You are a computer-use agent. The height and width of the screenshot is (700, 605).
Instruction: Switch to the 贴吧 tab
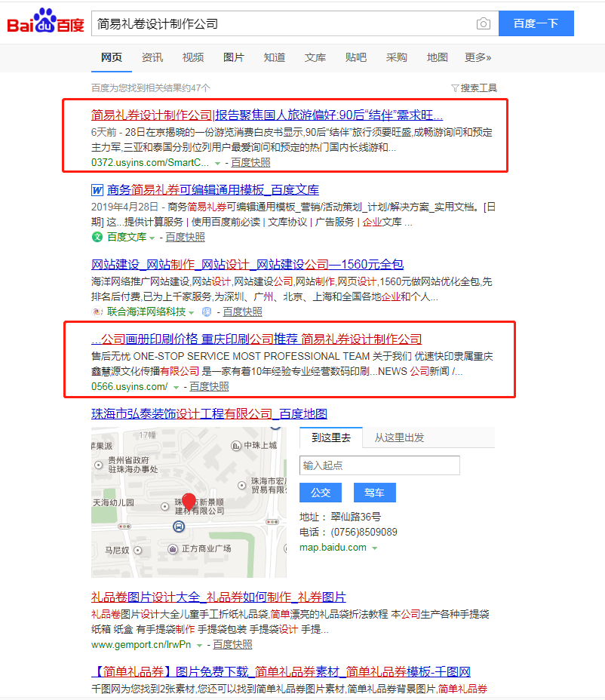coord(356,57)
